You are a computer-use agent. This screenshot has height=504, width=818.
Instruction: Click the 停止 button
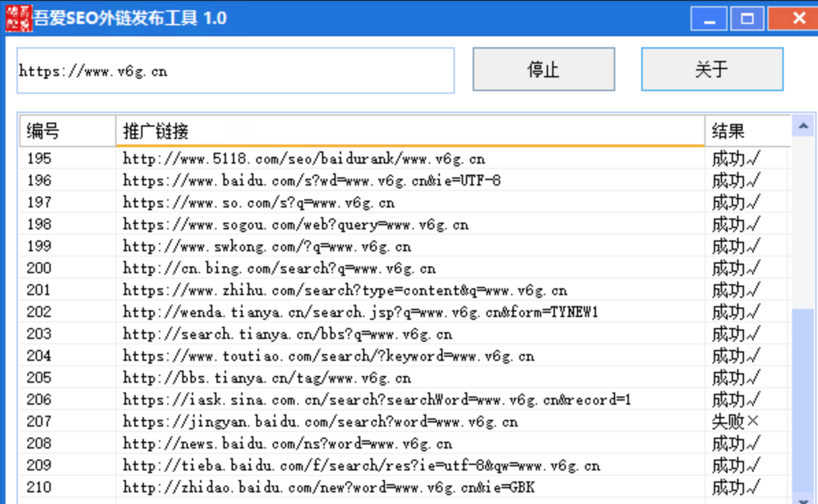click(x=543, y=69)
